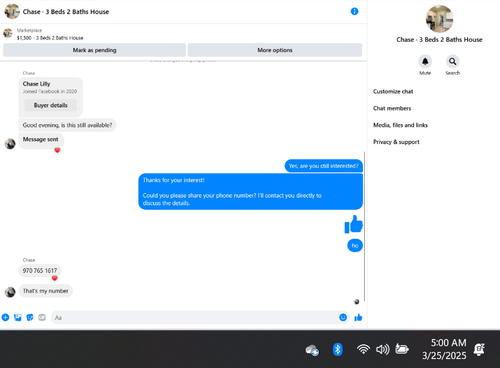Click the heart reaction under the phone number
This screenshot has width=500, height=368.
click(x=55, y=278)
